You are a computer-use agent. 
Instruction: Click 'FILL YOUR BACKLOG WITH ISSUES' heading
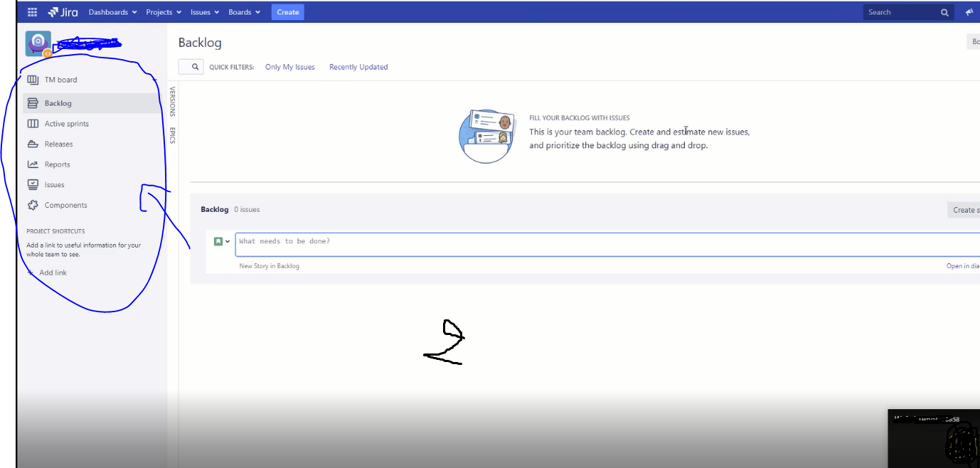click(580, 118)
